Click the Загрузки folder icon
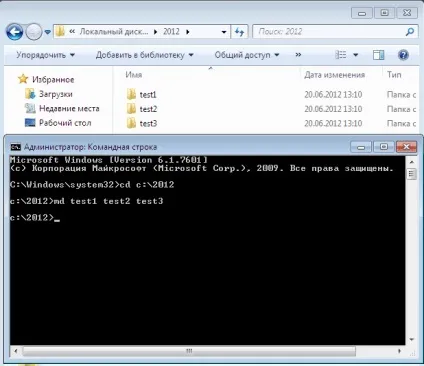 [30, 94]
